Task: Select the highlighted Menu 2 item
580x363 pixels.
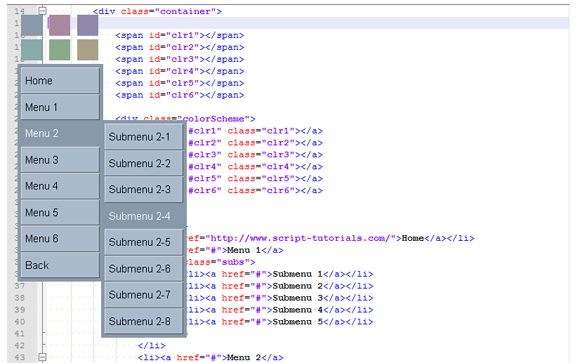Action: [x=60, y=133]
